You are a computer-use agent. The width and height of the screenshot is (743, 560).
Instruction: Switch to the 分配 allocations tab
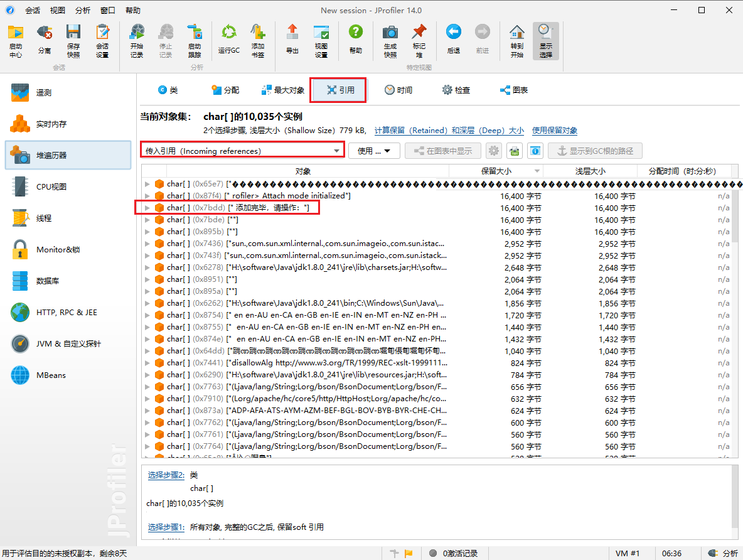(225, 90)
